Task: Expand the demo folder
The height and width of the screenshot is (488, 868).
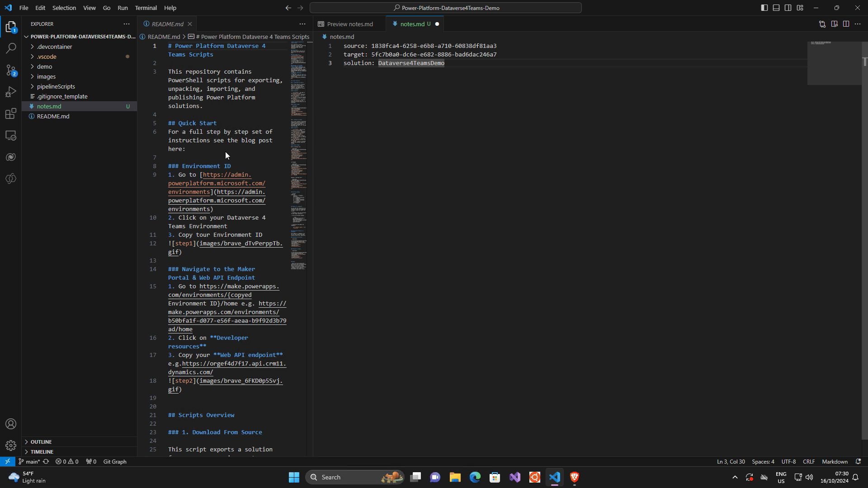Action: (x=45, y=66)
